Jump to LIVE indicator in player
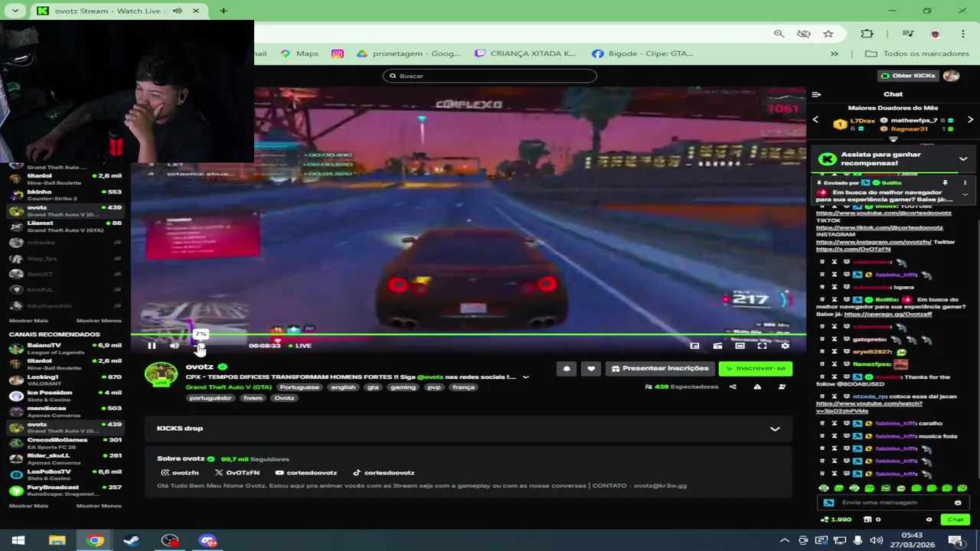The image size is (980, 551). coord(299,346)
